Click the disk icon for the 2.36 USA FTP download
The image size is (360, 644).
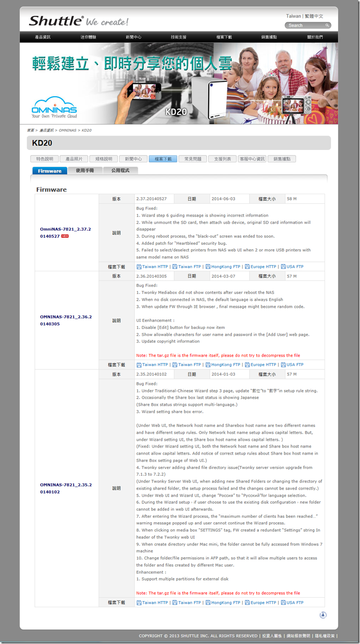pyautogui.click(x=283, y=365)
